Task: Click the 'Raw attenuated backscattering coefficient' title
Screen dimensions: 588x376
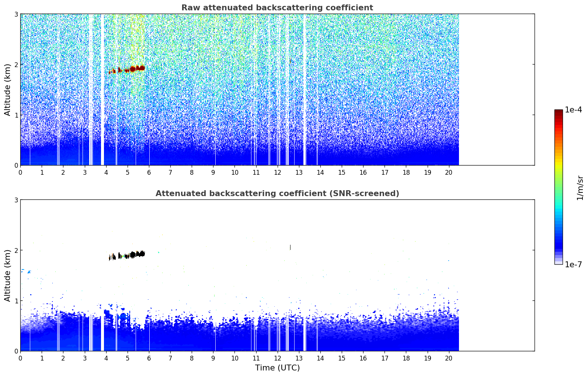Action: [277, 8]
